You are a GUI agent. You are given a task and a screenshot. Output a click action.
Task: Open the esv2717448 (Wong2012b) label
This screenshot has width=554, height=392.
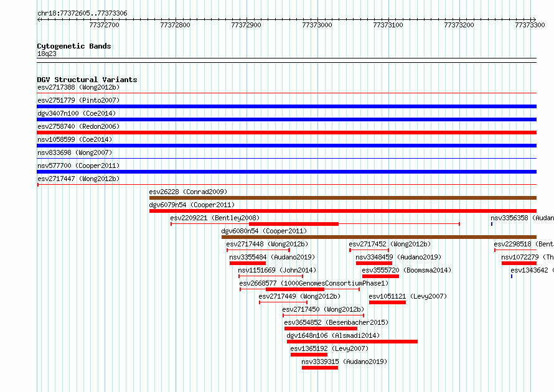click(267, 244)
